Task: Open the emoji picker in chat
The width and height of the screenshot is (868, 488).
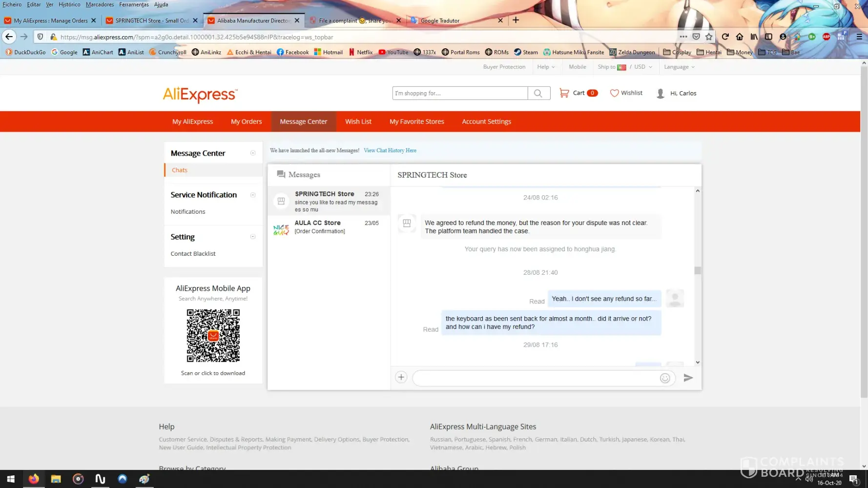Action: [x=664, y=378]
